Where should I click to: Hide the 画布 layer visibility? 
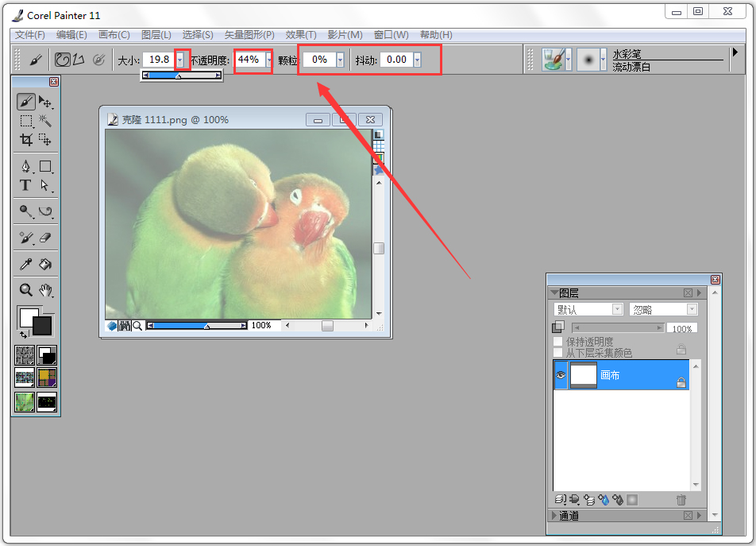[561, 374]
